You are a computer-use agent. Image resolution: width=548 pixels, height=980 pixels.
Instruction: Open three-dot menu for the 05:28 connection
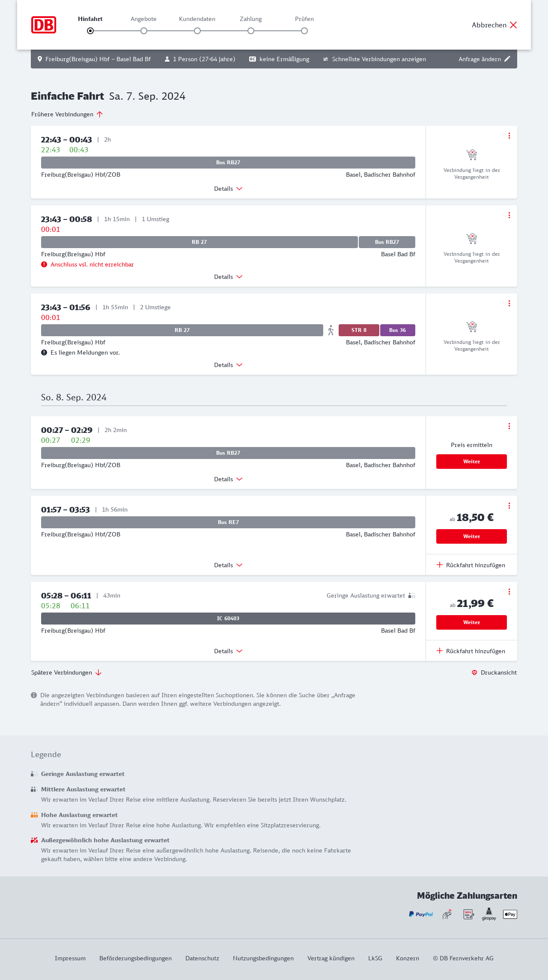pos(509,592)
